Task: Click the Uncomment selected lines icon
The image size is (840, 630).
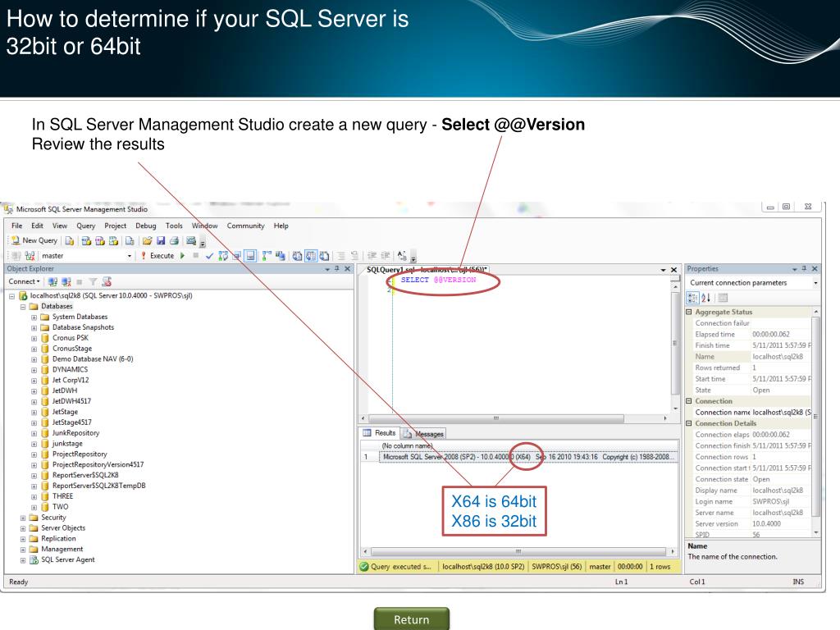Action: 354,256
